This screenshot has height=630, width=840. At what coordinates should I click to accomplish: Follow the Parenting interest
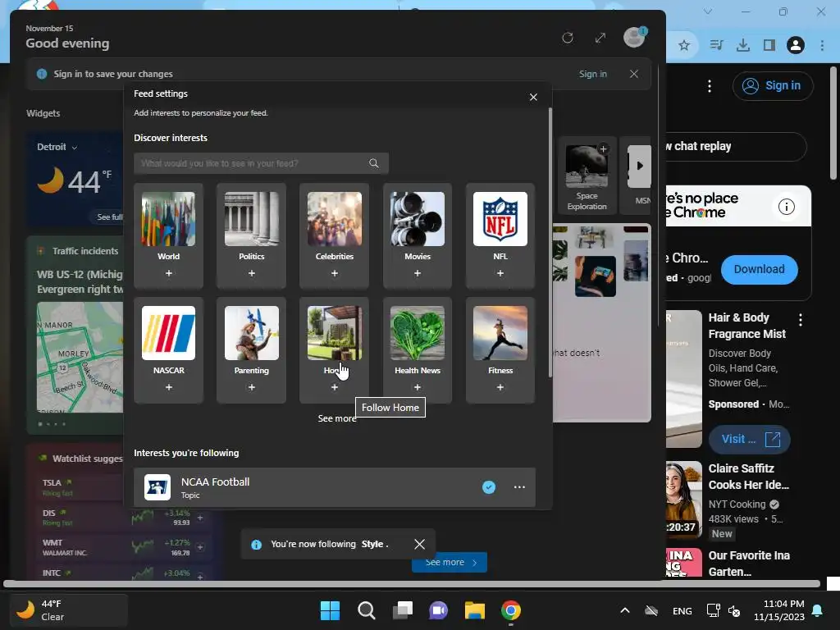[x=251, y=387]
